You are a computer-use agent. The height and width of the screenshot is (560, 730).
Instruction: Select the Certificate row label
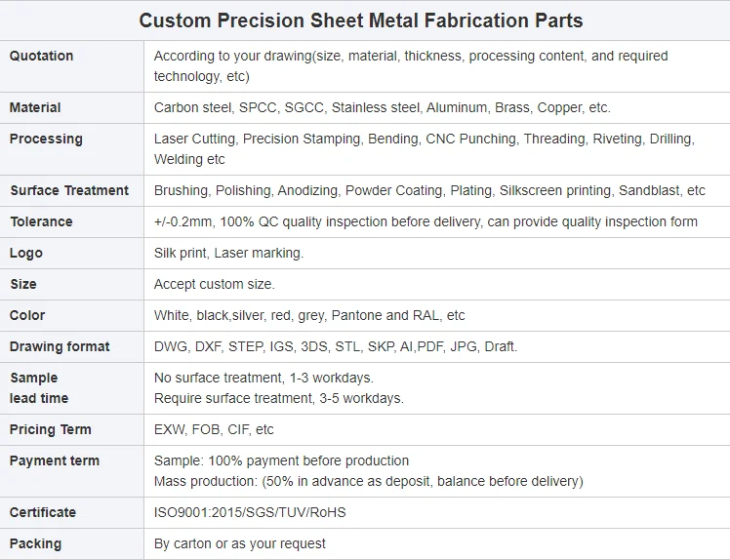(x=43, y=512)
